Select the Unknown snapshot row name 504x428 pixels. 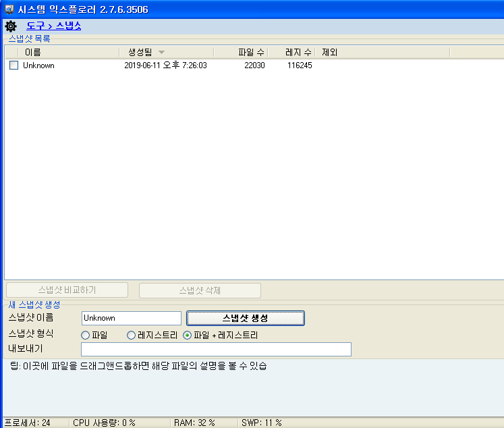(x=38, y=65)
